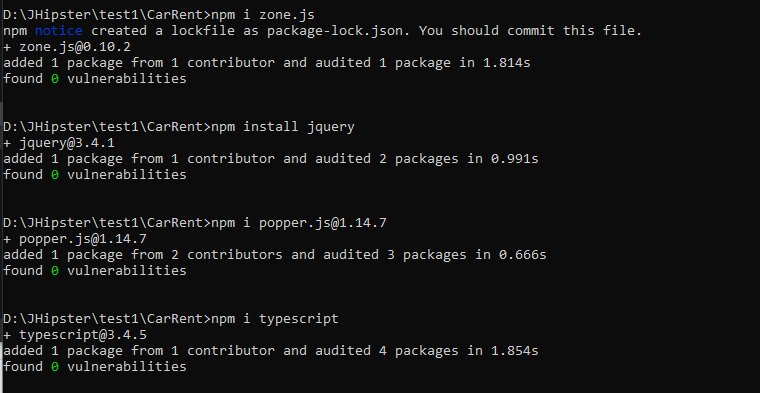This screenshot has width=760, height=393.
Task: Click '0.991s' timing in jquery output
Action: 514,159
